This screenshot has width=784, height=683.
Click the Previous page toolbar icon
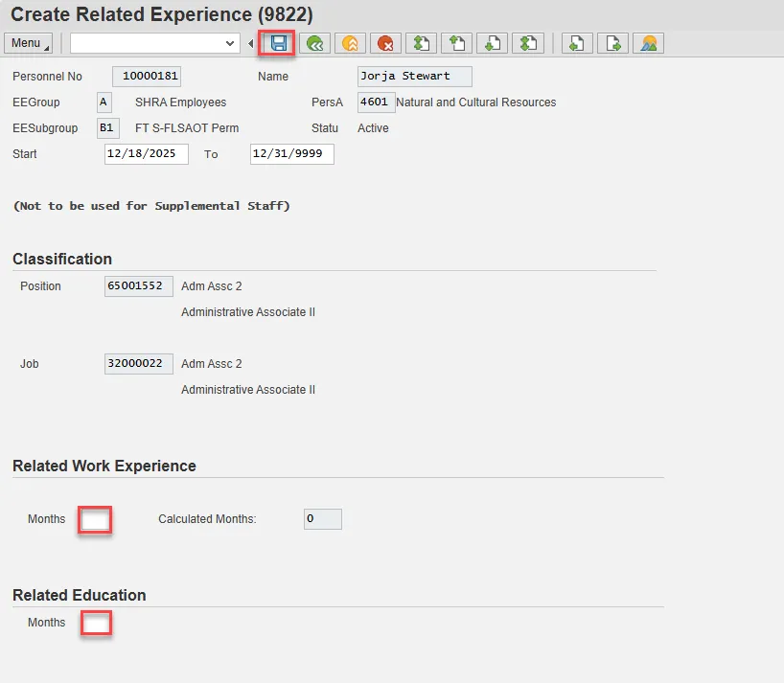457,43
